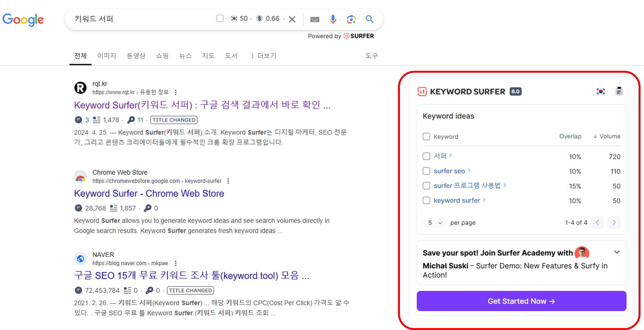Check the 'keyword surfer' keyword checkbox
Screen dimensions: 644x330
click(x=426, y=200)
